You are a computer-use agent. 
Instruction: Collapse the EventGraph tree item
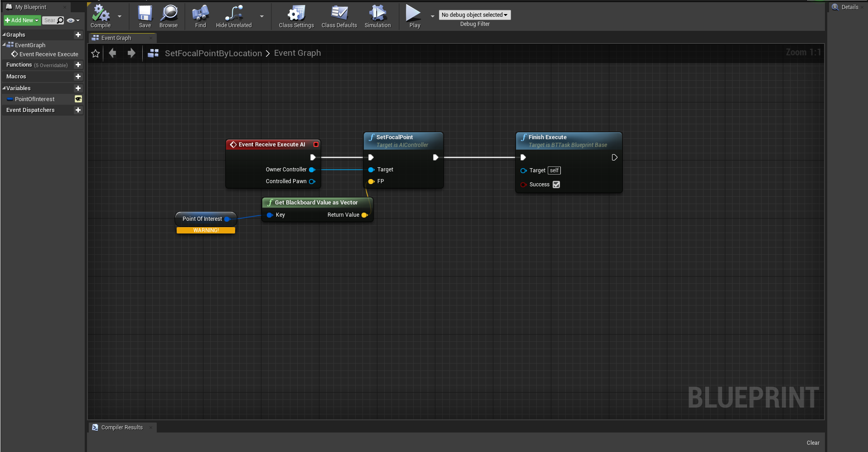pyautogui.click(x=4, y=44)
